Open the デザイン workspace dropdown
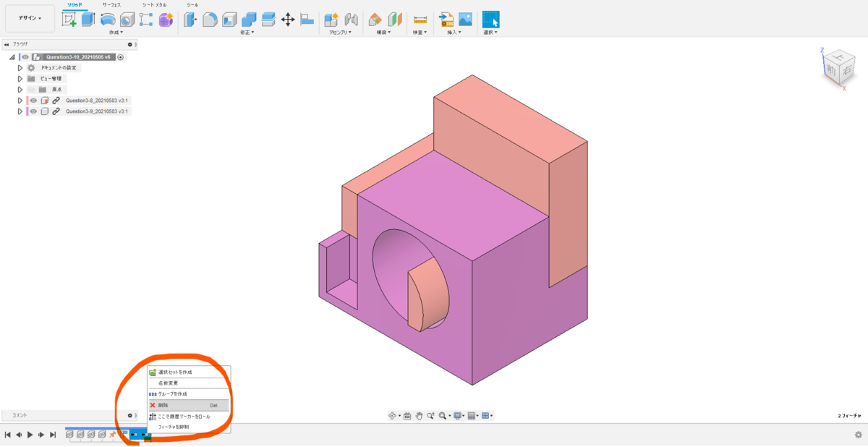This screenshot has height=447, width=868. [30, 18]
